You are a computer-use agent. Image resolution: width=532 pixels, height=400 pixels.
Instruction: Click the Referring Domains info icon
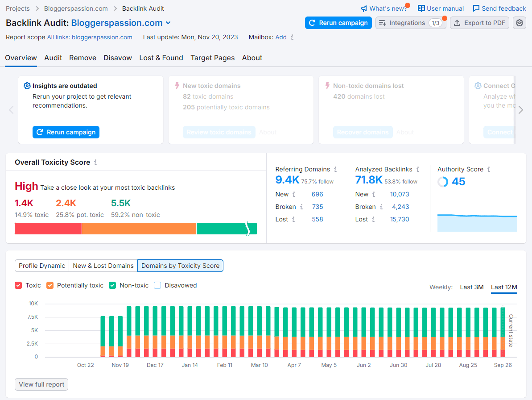tap(336, 169)
